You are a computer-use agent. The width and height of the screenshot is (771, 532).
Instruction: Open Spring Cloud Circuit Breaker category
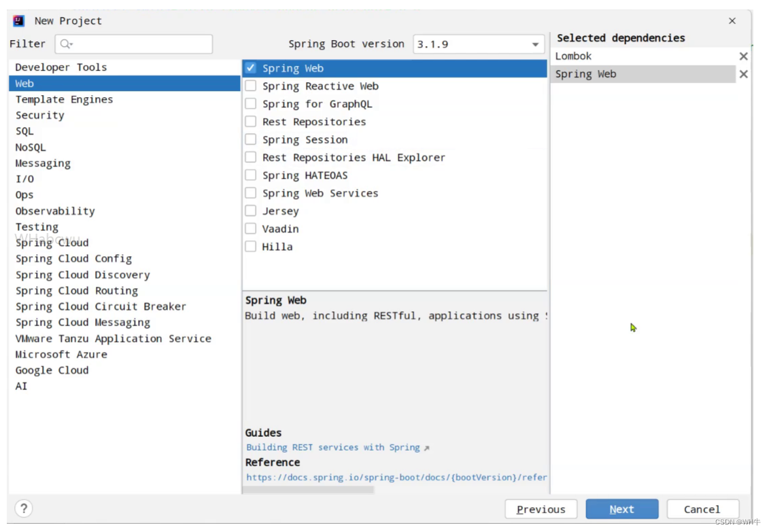click(x=124, y=306)
